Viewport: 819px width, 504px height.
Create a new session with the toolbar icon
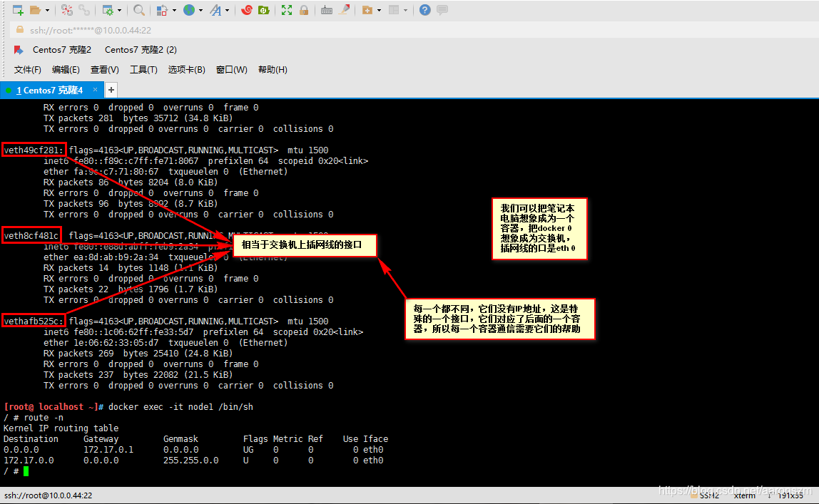[x=19, y=10]
